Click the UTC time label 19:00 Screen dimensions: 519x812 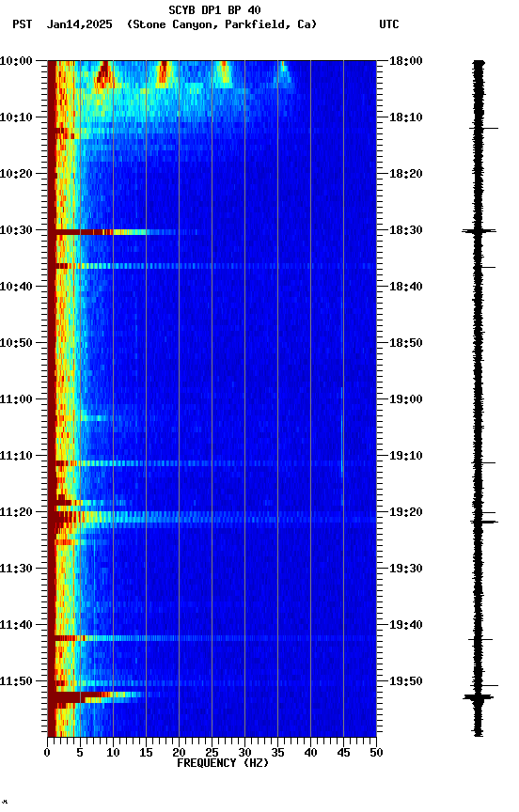[x=406, y=399]
